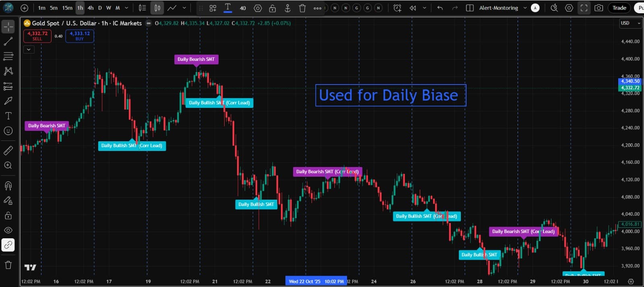The height and width of the screenshot is (287, 644).
Task: Open the USD currency dropdown
Action: tap(630, 23)
